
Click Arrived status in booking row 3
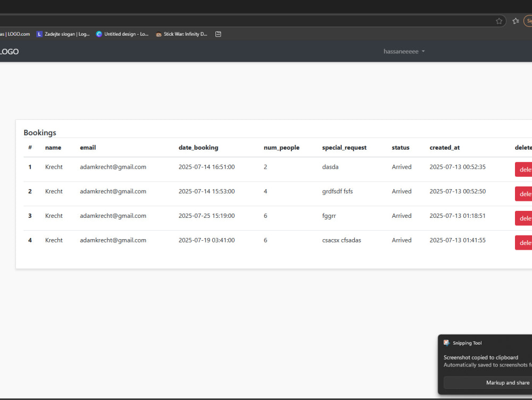point(401,216)
